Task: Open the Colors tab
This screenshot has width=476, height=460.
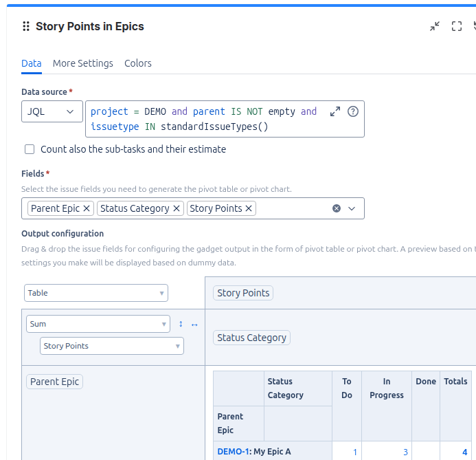Action: pos(138,63)
